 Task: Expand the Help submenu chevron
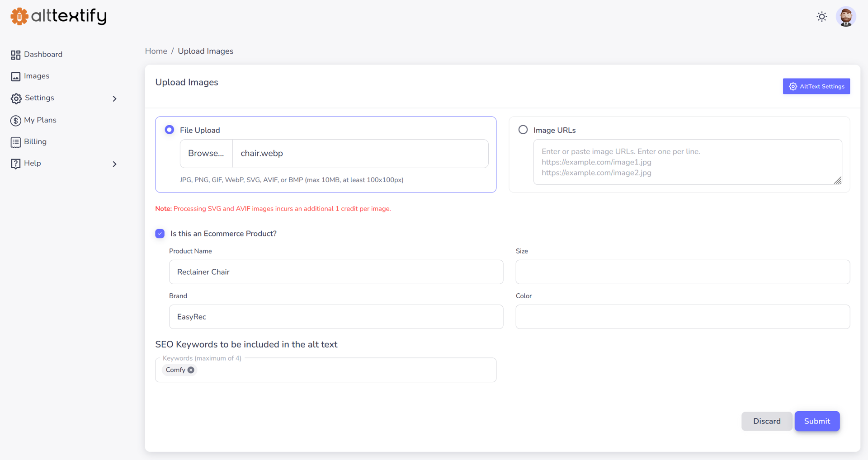click(x=114, y=164)
